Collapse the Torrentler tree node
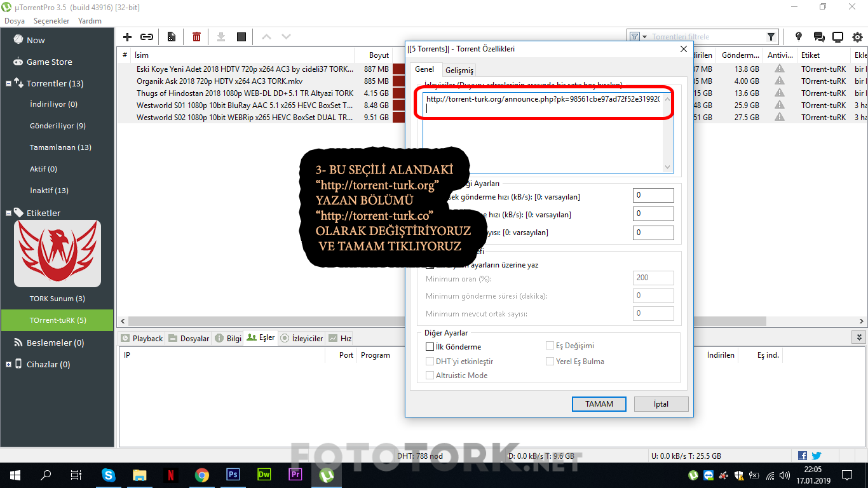 tap(8, 83)
